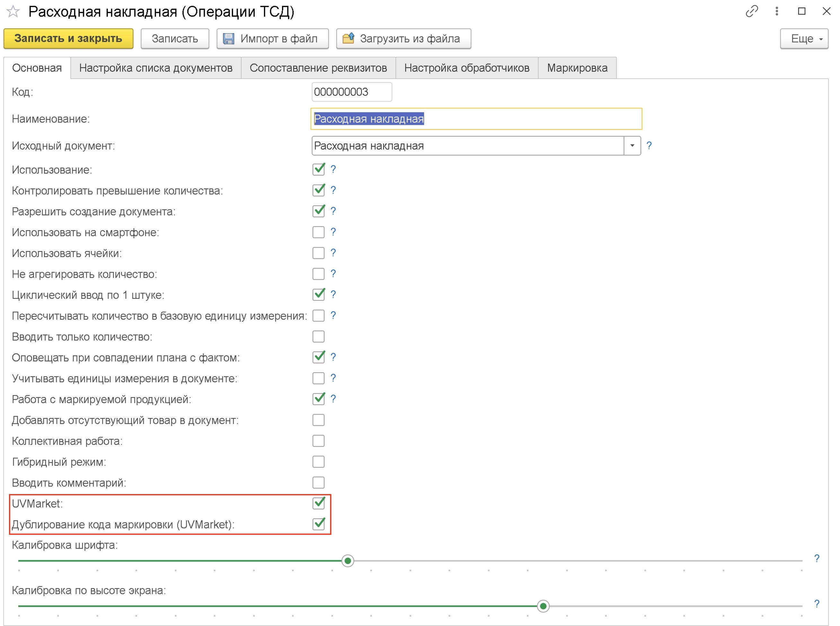
Task: Uncheck the UVMarket checkbox
Action: click(x=319, y=503)
